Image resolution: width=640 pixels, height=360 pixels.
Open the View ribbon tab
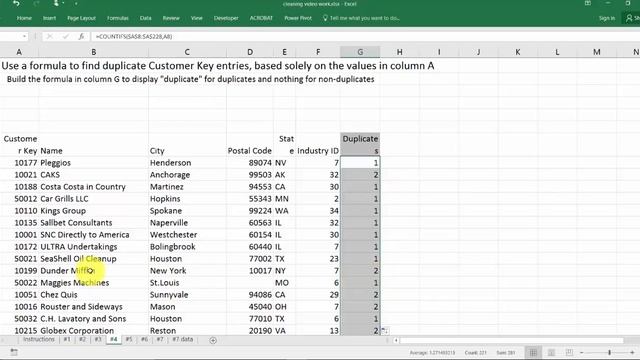coord(196,18)
